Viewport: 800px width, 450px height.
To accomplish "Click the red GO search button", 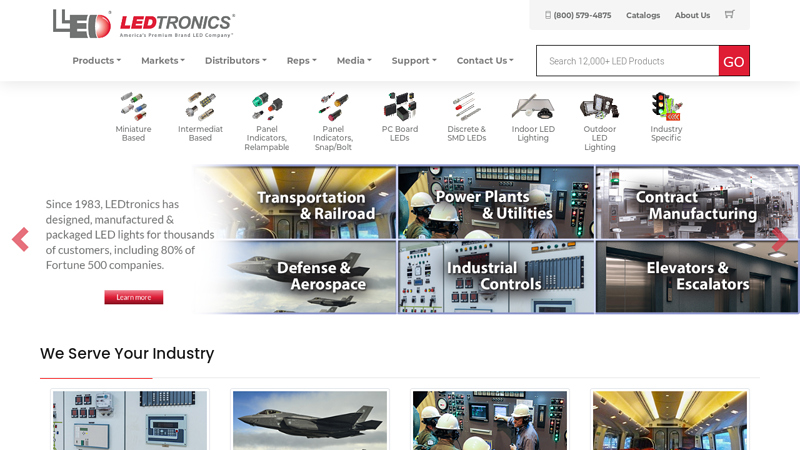I will click(x=734, y=61).
